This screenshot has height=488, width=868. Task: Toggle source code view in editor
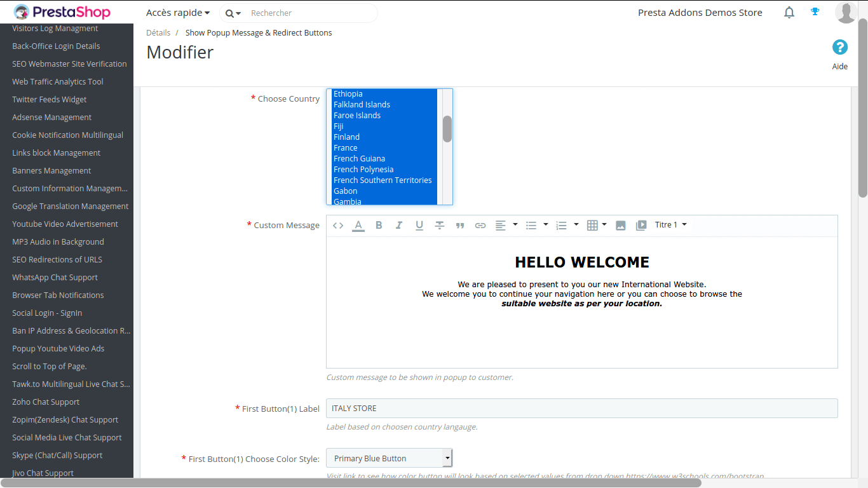point(338,226)
